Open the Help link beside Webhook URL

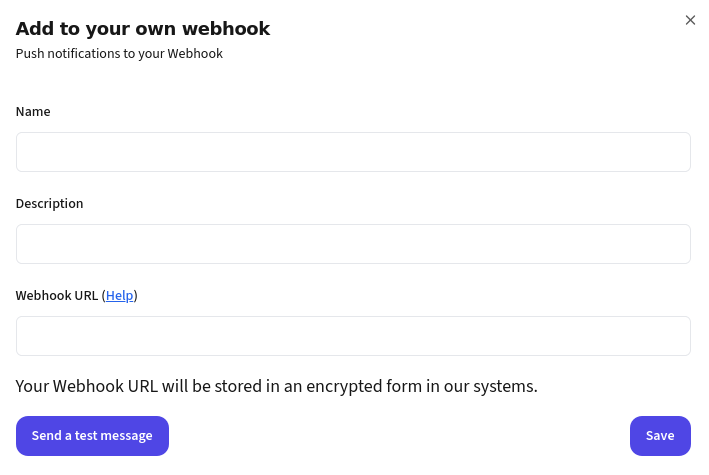[x=119, y=296]
